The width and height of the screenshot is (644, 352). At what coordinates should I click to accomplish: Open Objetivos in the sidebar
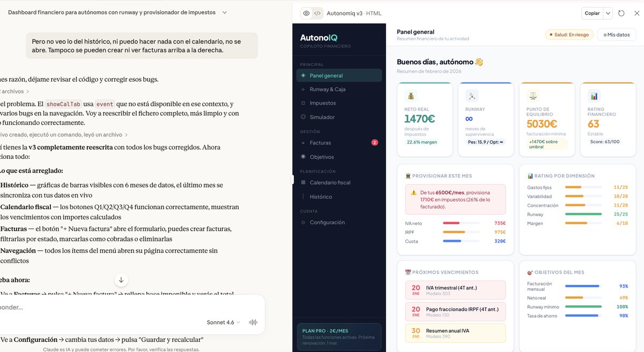click(x=339, y=157)
